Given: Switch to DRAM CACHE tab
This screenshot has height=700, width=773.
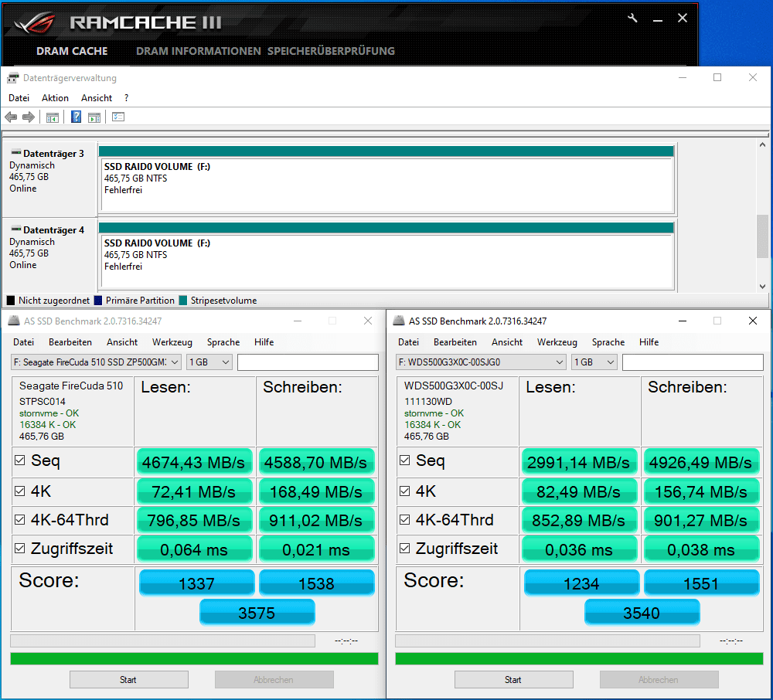Looking at the screenshot, I should 72,51.
